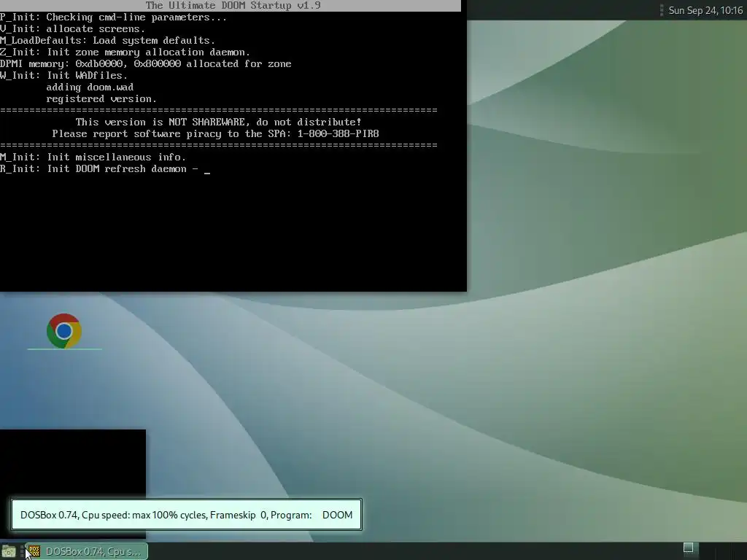Click the workspace switcher square in bottom panel
Image resolution: width=747 pixels, height=560 pixels.
688,548
